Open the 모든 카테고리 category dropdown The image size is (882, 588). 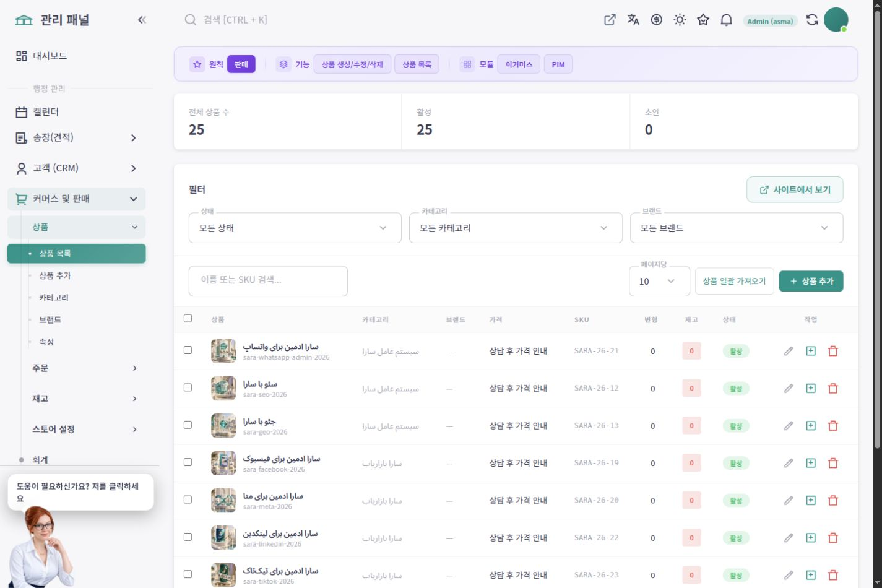click(x=516, y=228)
